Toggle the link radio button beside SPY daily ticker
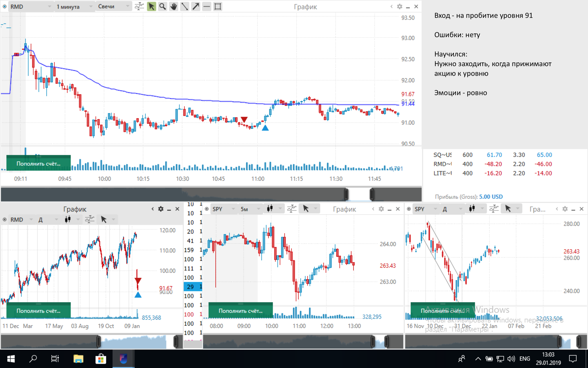The image size is (588, 368). tap(409, 209)
